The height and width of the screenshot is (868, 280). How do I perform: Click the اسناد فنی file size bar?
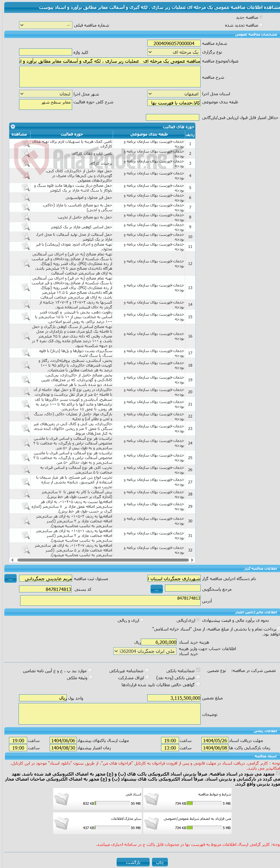[x=113, y=803]
